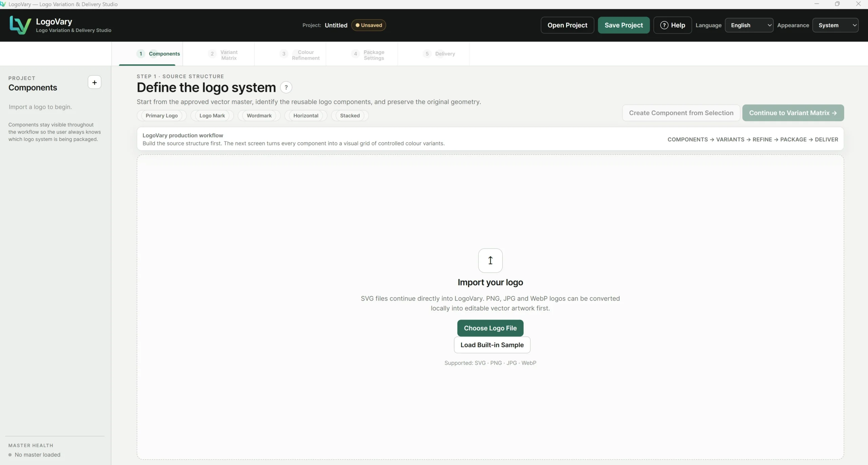Click Create Component from Selection

coord(681,113)
